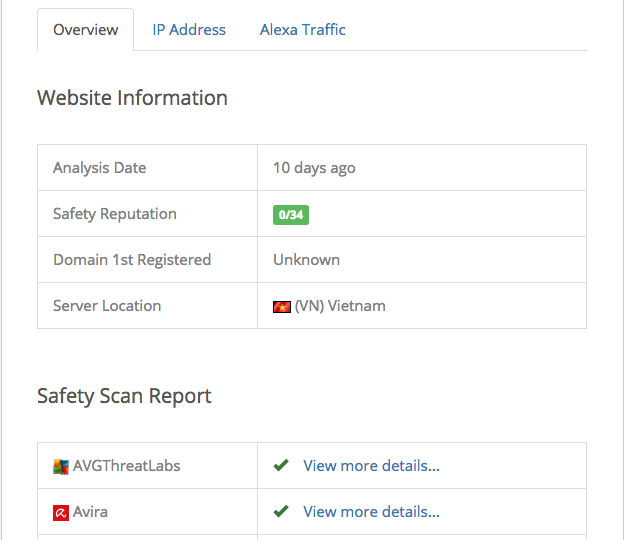Click the AVGThreatLabs scanner name
Image resolution: width=625 pixels, height=540 pixels.
coord(127,466)
